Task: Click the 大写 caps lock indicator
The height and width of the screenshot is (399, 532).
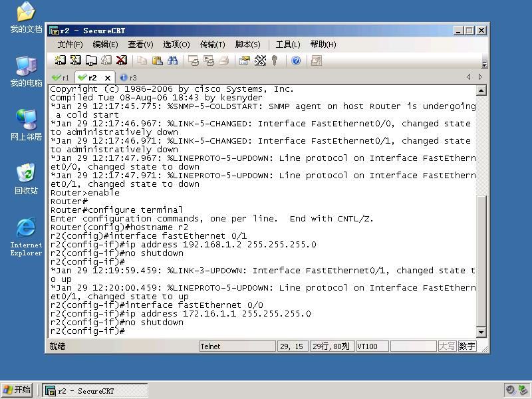Action: point(447,346)
